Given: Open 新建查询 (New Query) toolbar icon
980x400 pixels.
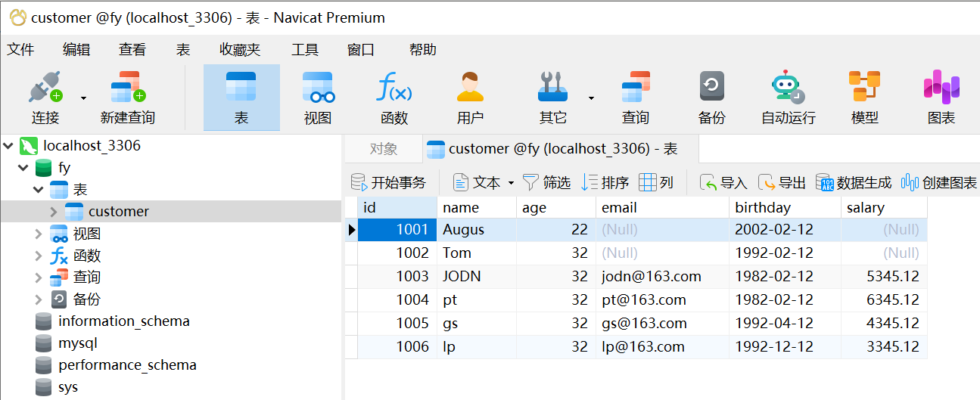Looking at the screenshot, I should point(127,88).
